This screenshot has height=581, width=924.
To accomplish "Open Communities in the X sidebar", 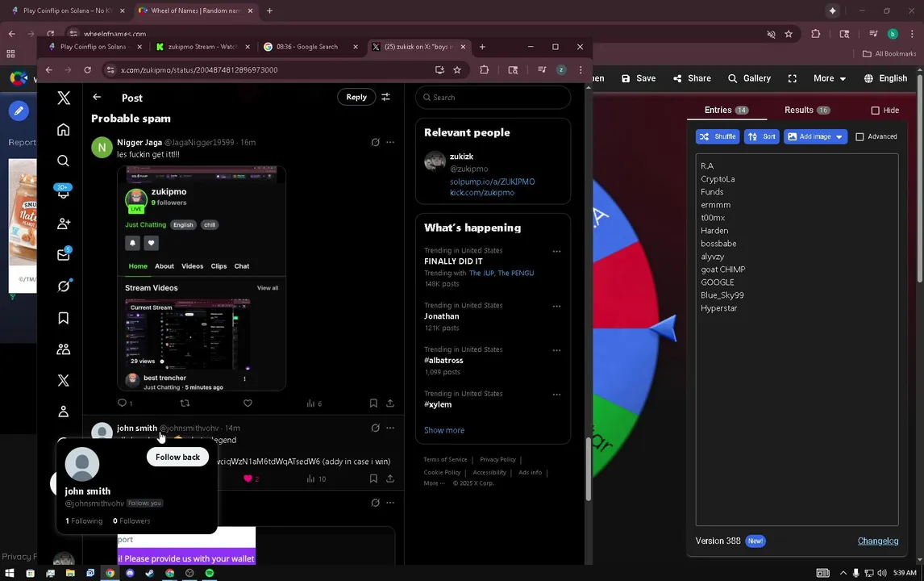I will click(x=63, y=349).
